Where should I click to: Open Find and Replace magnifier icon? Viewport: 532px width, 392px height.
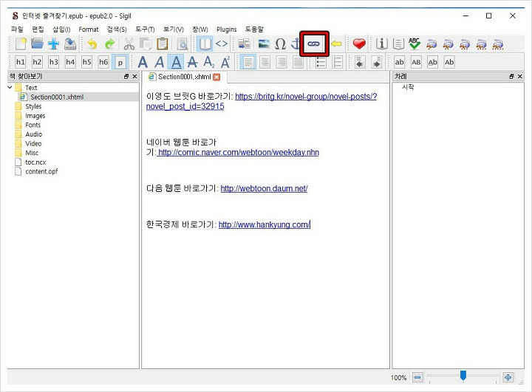coord(183,44)
